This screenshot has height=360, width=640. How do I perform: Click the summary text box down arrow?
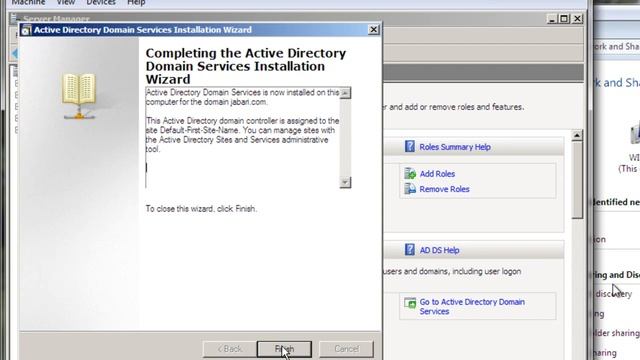tap(345, 182)
